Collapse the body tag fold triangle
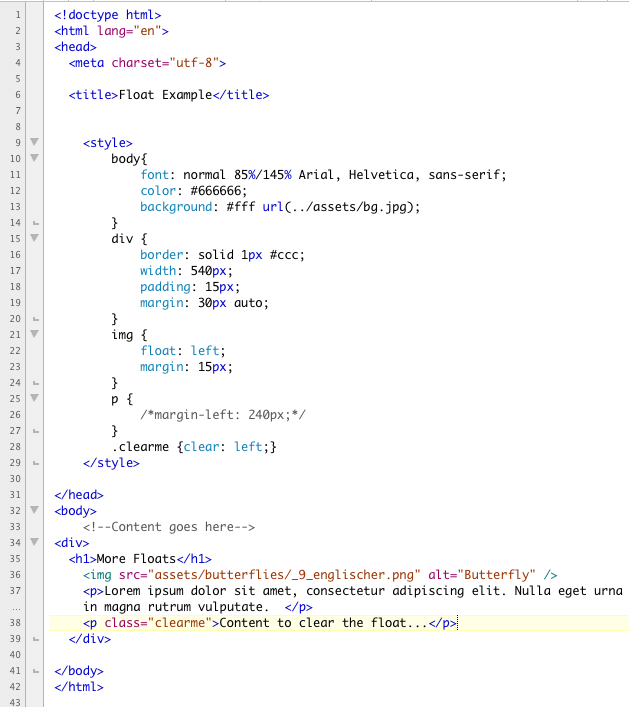Screen dimensions: 629x707 [35, 511]
